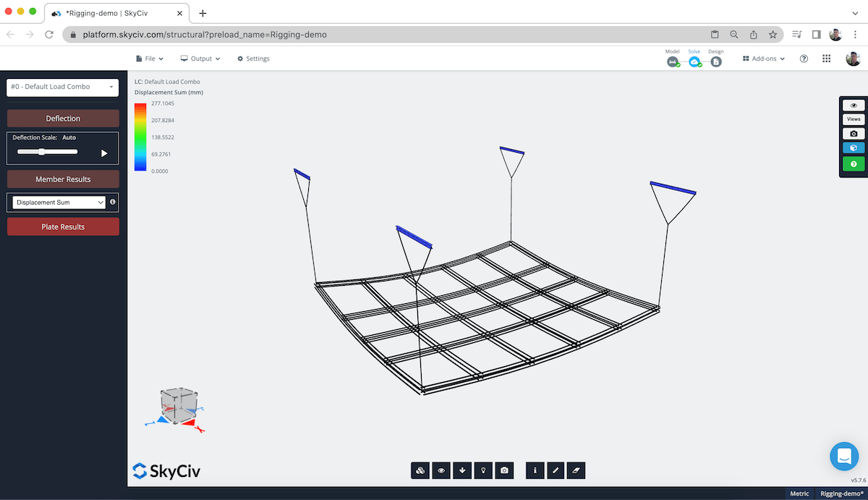Take a screenshot with the camera tool
868x500 pixels.
pos(504,470)
